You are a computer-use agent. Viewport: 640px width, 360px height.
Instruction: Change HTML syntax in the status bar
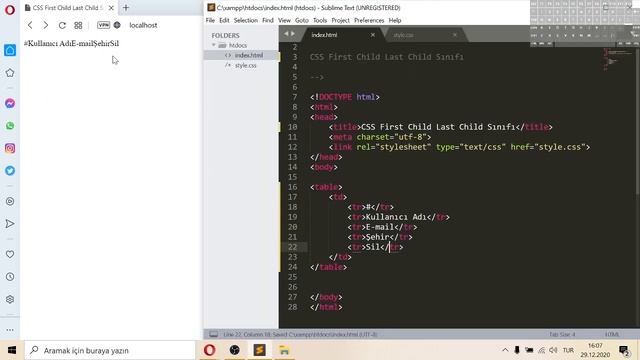pos(612,334)
